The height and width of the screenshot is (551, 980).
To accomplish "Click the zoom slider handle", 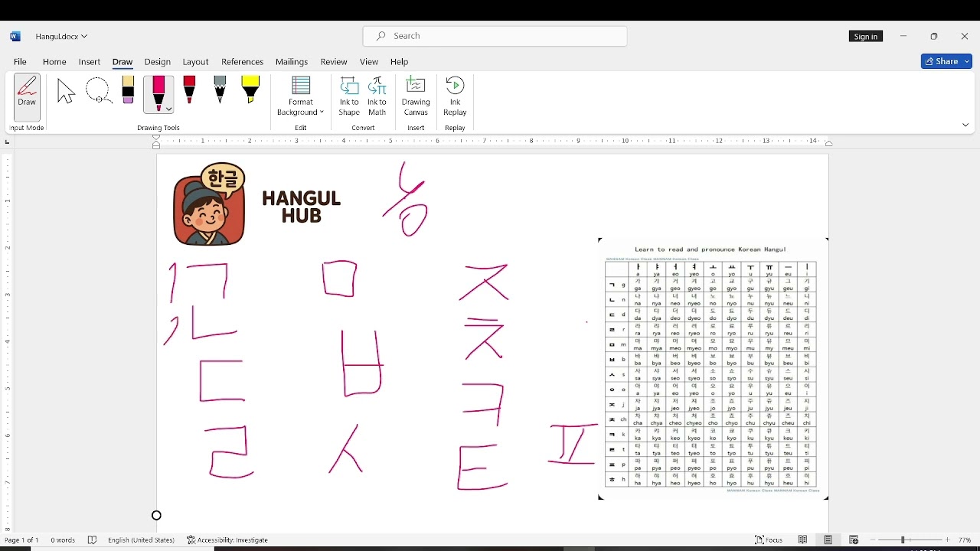I will [x=903, y=540].
